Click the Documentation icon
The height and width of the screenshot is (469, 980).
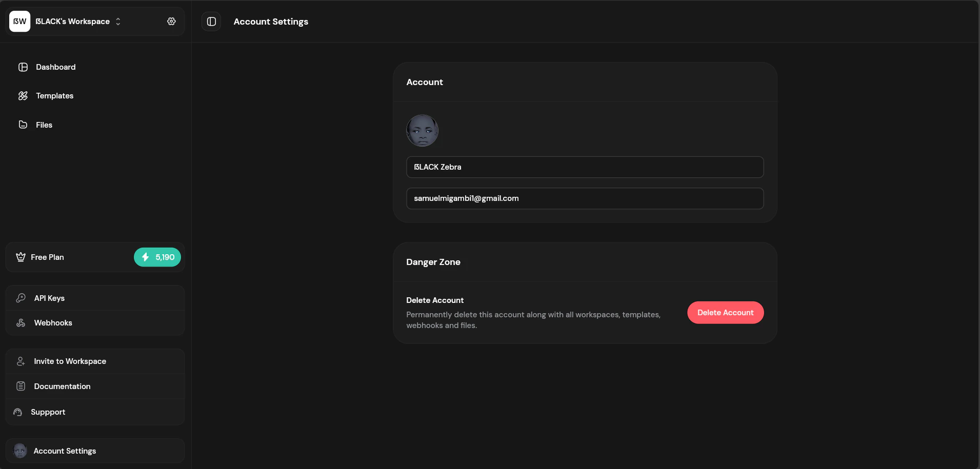pos(21,386)
